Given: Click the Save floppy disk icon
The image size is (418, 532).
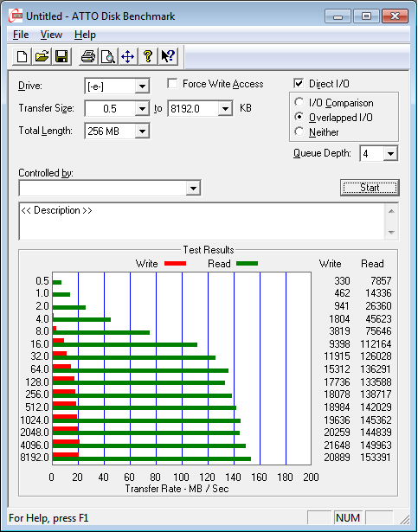Looking at the screenshot, I should [x=61, y=56].
